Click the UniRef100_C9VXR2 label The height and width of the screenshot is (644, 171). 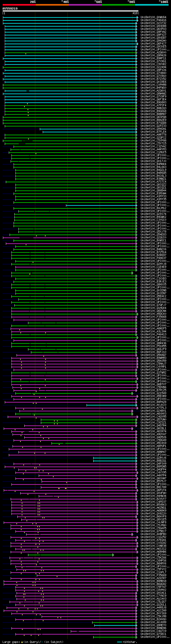(153, 64)
